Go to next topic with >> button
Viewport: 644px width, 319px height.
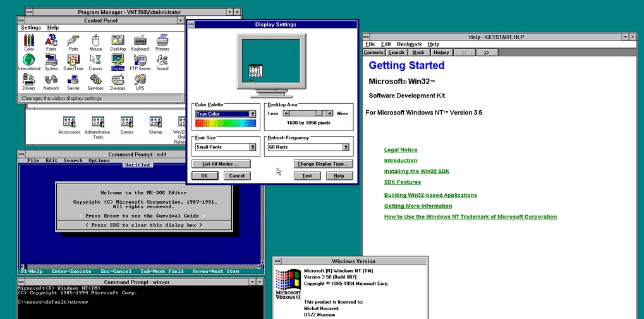(487, 52)
